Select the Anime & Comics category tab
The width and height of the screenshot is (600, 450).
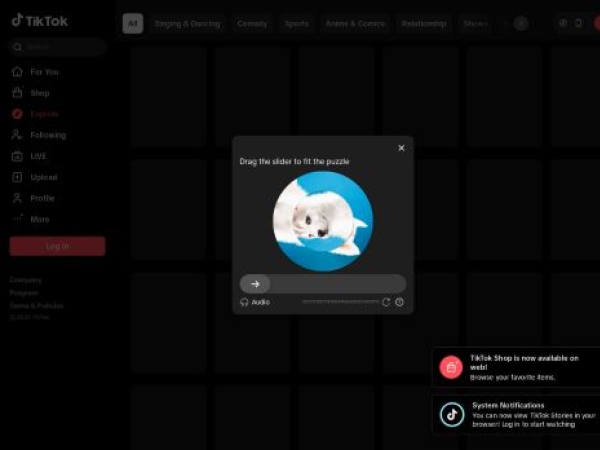point(355,23)
